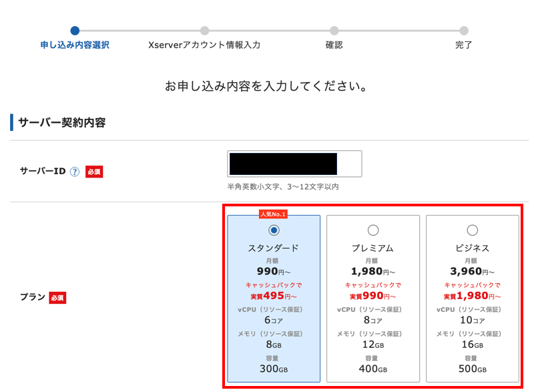Click the 必須 badge next to プラン
Viewport: 542px width, 392px height.
[x=57, y=298]
